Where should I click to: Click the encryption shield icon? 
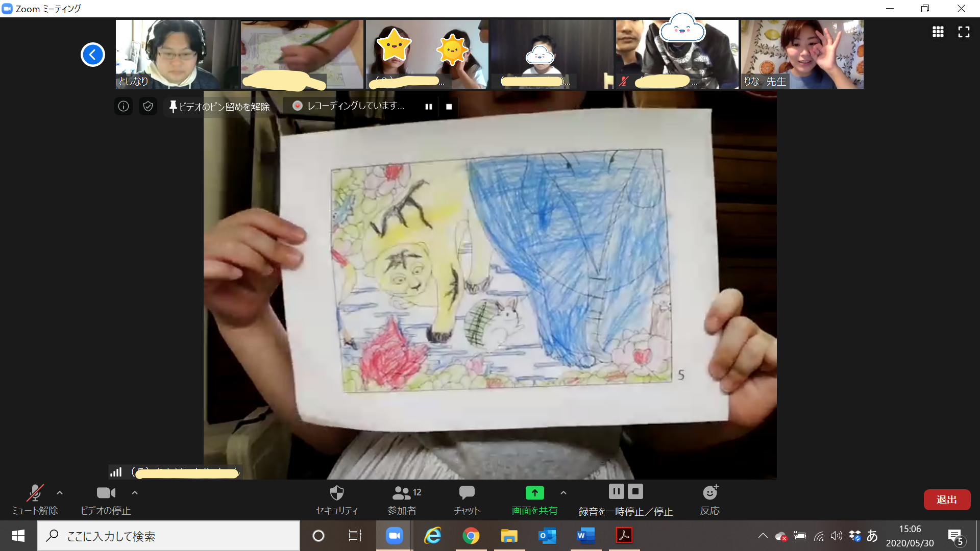pyautogui.click(x=148, y=106)
